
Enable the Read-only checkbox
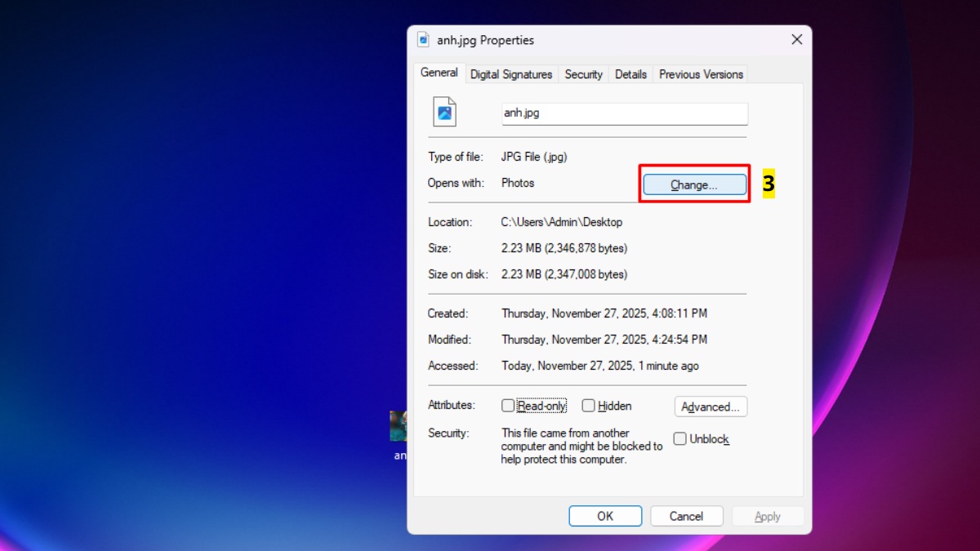coord(508,406)
